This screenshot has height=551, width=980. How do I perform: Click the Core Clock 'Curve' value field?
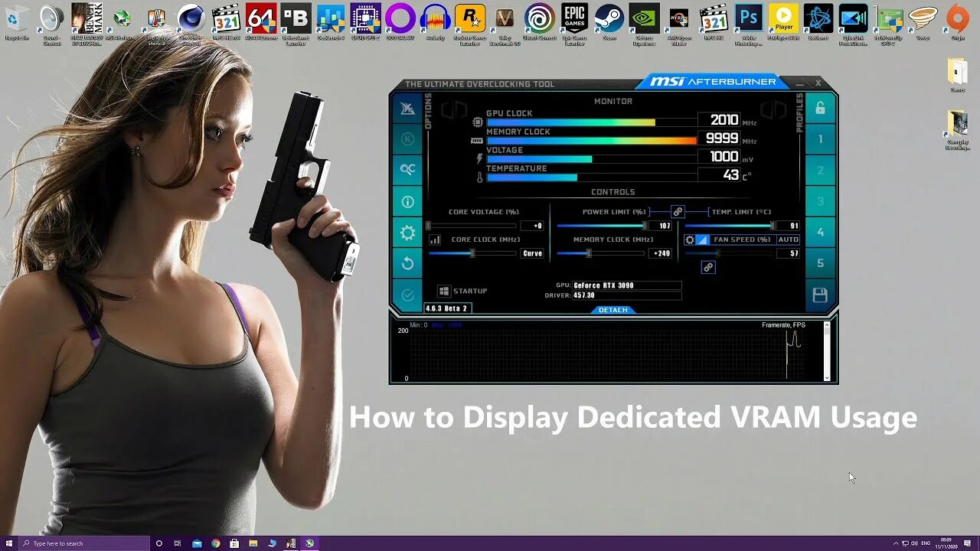[x=532, y=253]
